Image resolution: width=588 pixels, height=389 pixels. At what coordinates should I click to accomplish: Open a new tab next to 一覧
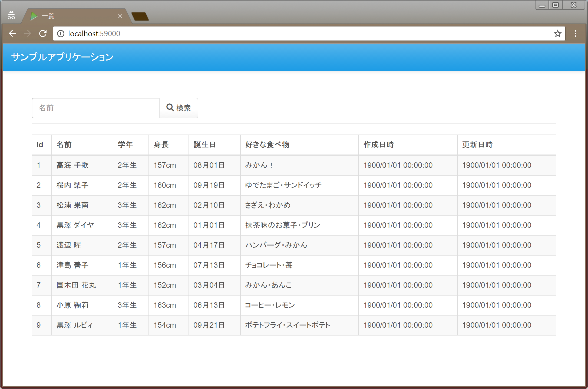coord(140,16)
